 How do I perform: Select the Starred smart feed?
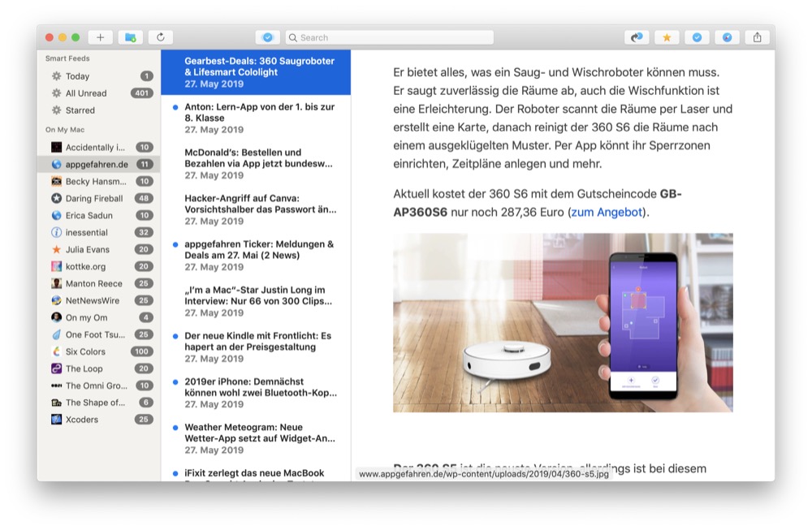80,110
